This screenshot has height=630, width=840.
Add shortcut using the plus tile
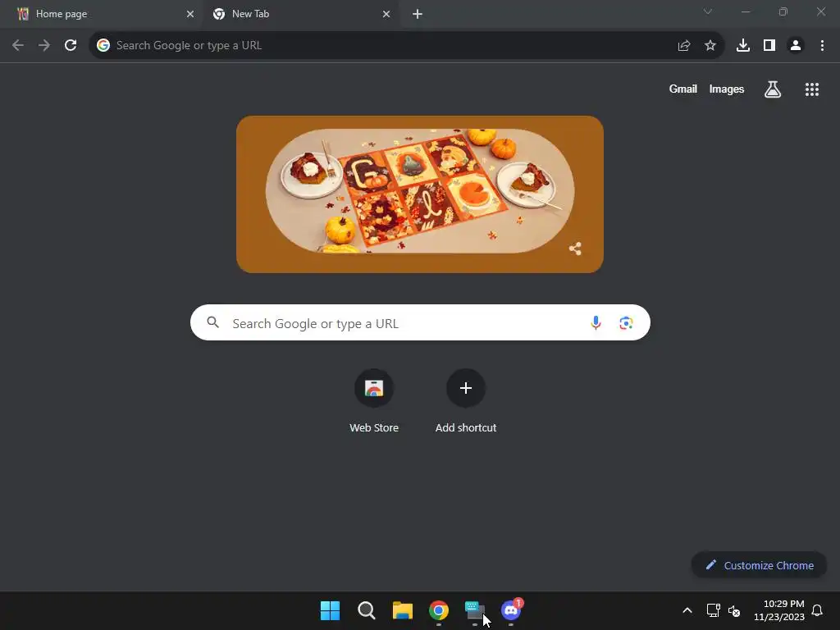tap(466, 401)
